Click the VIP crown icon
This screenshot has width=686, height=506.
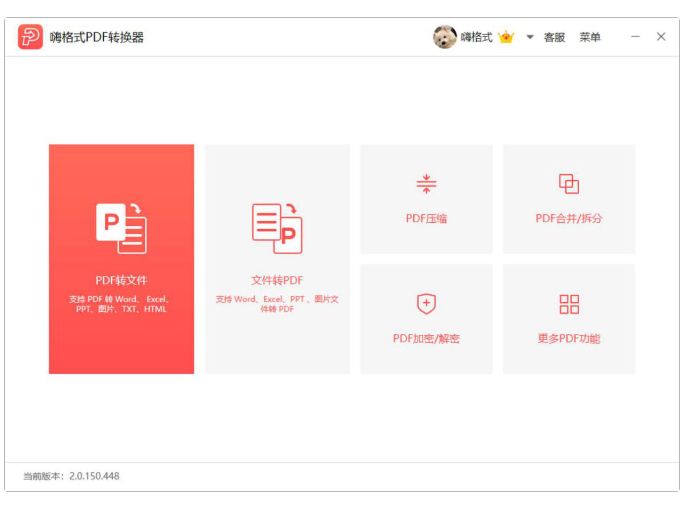click(x=506, y=37)
